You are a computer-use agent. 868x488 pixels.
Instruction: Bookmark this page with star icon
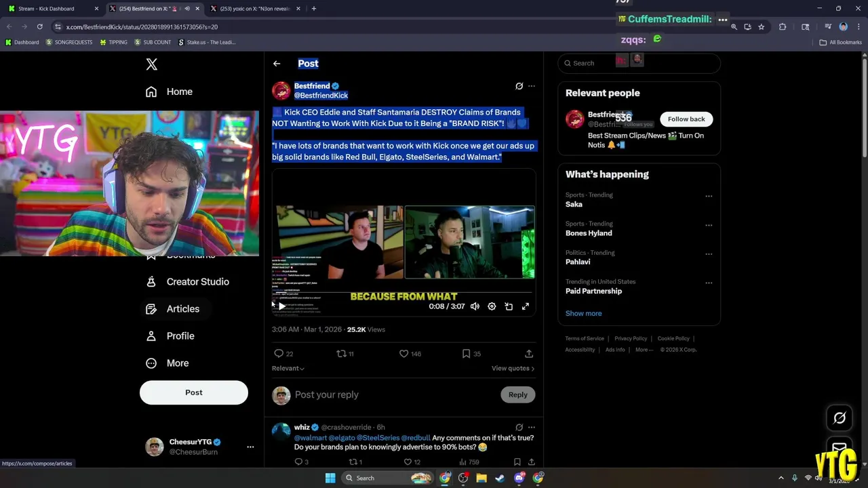click(x=762, y=27)
